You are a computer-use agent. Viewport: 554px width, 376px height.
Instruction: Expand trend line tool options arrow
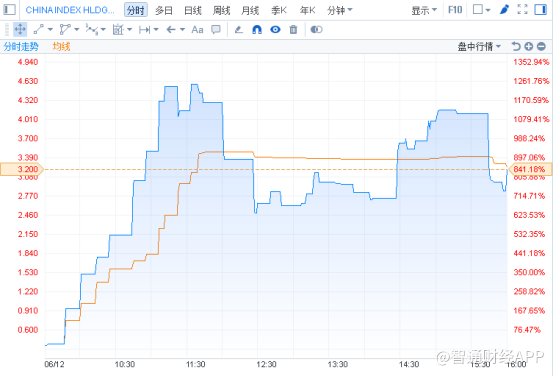coord(50,30)
